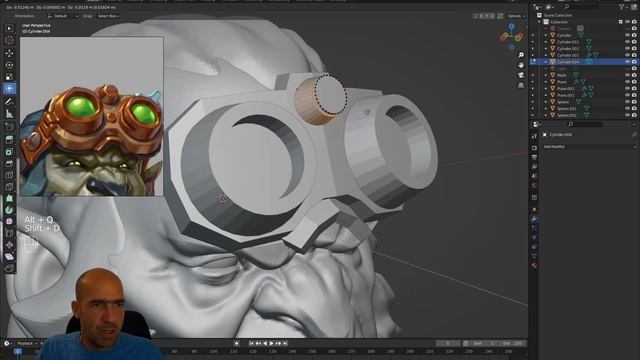Viewport: 640px width, 360px height.
Task: Select the Extrude Region tool
Action: (x=9, y=140)
